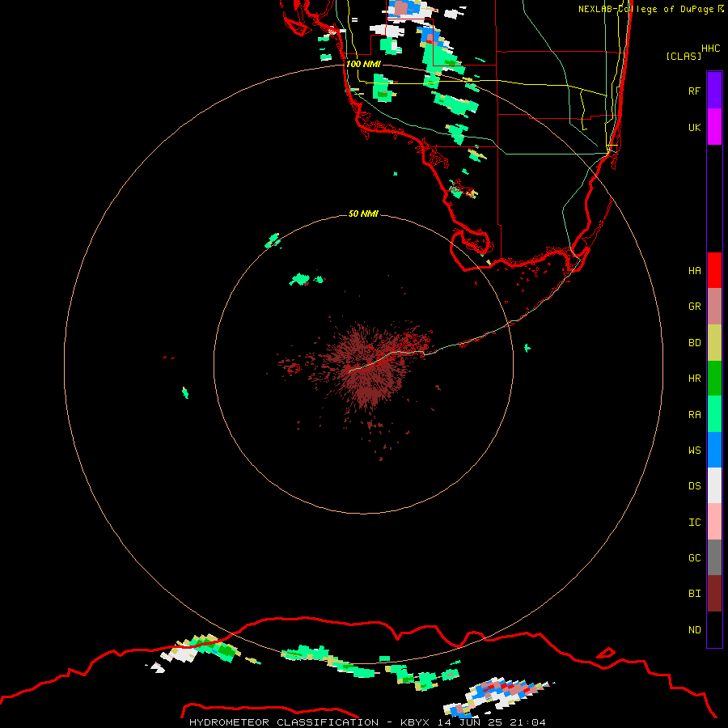Click the 'IC' legend label
The height and width of the screenshot is (728, 728).
tap(695, 523)
